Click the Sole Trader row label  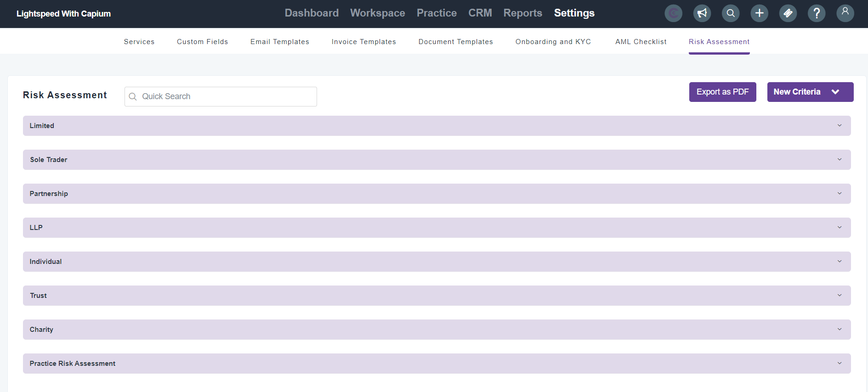point(49,160)
